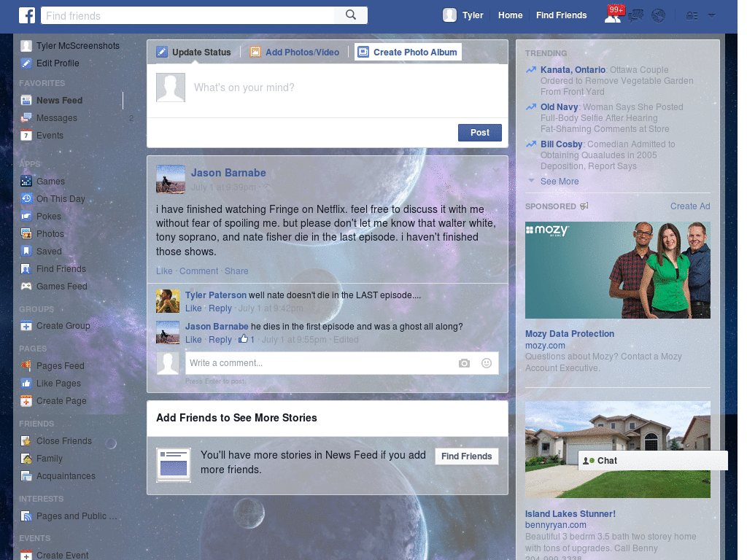Open the Mozy Data Protection link
747x560 pixels.
[569, 334]
